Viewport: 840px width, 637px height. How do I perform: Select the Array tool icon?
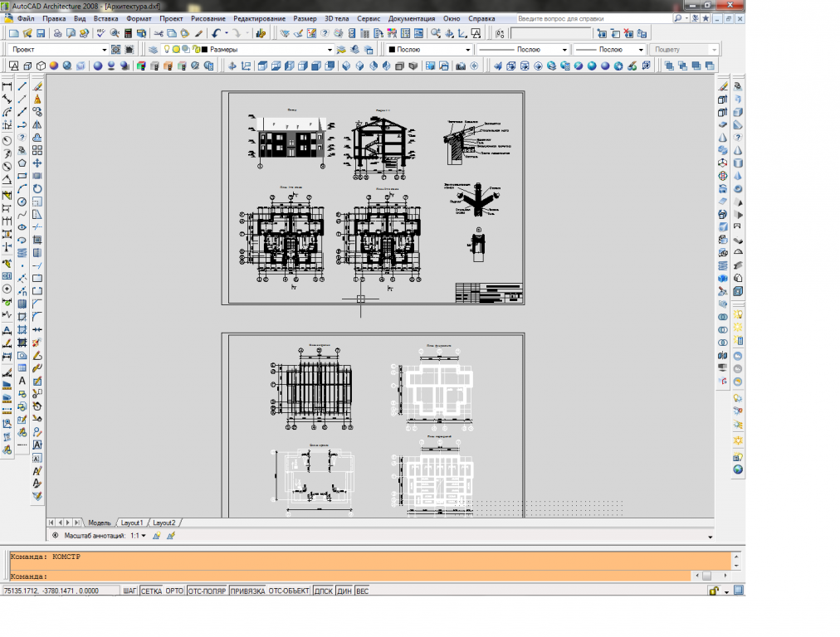(x=37, y=150)
